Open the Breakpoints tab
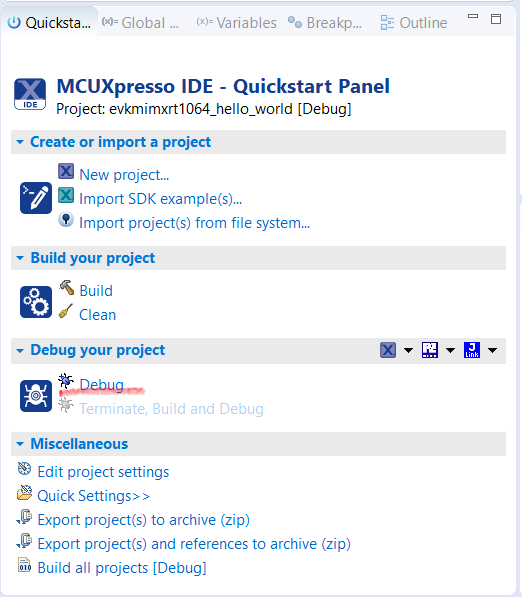The image size is (522, 597). pos(325,23)
